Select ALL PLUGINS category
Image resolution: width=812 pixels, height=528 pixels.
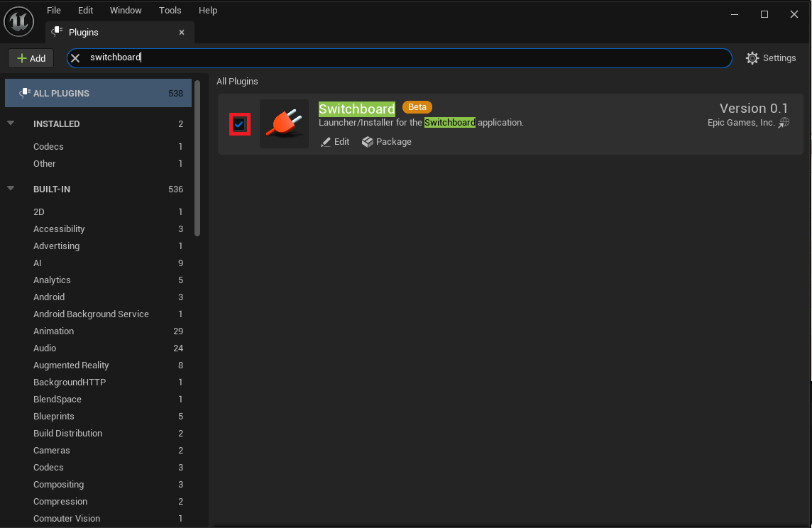(99, 93)
